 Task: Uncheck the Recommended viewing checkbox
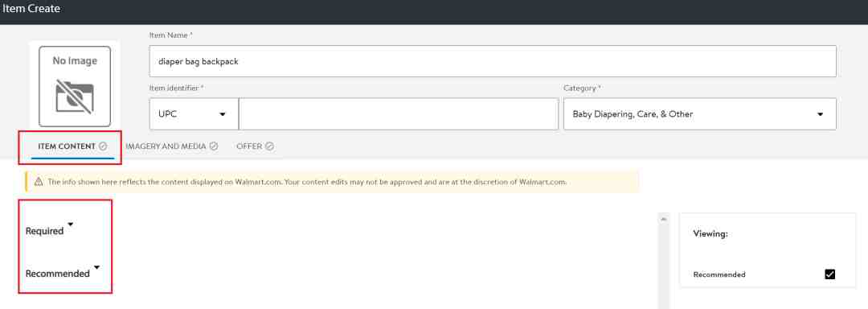829,274
